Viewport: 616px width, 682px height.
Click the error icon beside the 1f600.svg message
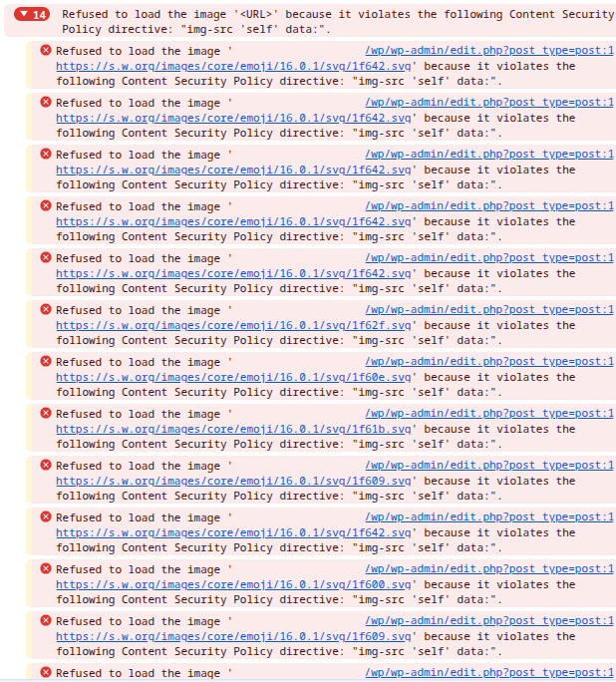click(x=46, y=568)
